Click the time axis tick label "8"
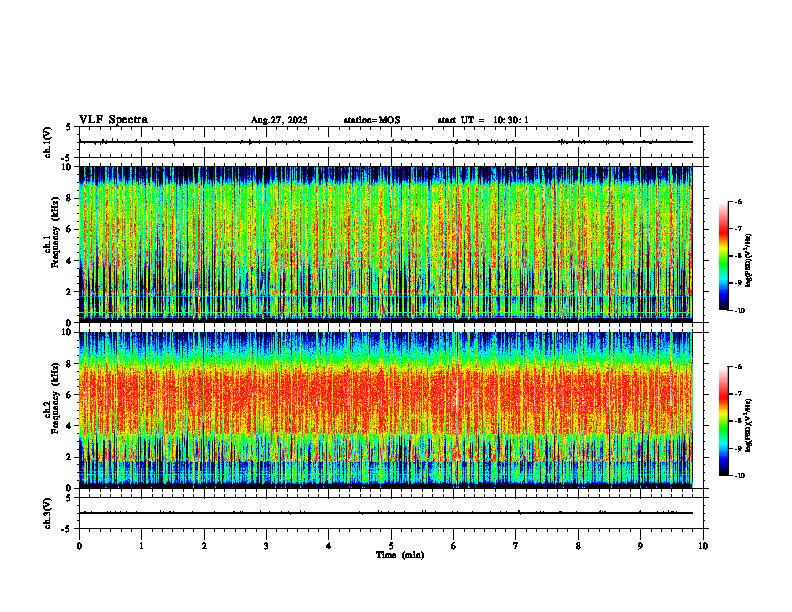The width and height of the screenshot is (792, 612). (x=578, y=546)
